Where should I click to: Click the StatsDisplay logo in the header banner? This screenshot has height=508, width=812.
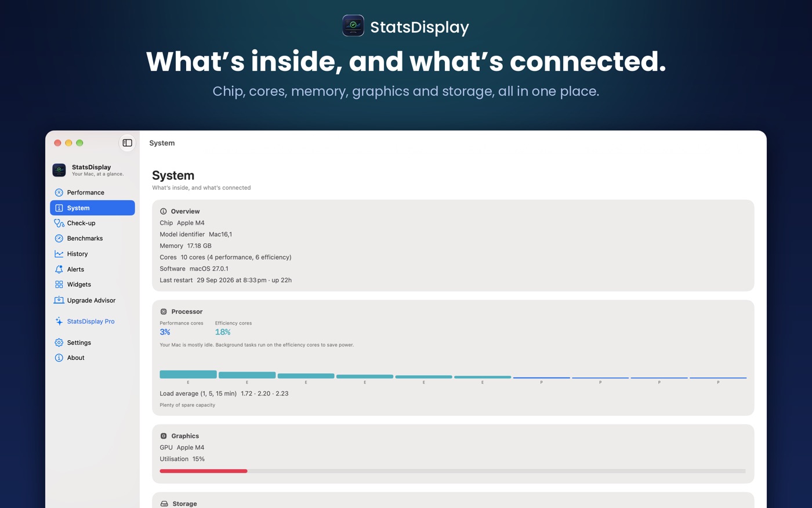click(353, 26)
